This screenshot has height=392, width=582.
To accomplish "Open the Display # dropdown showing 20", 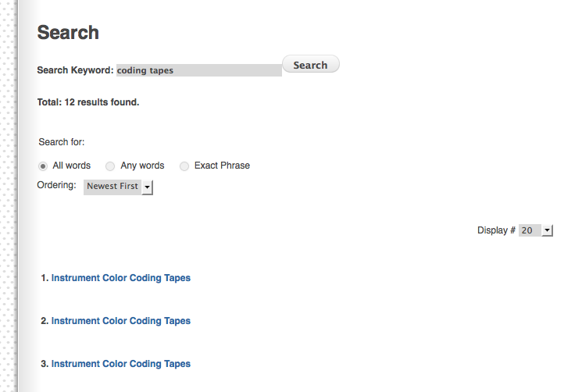I will pos(530,230).
